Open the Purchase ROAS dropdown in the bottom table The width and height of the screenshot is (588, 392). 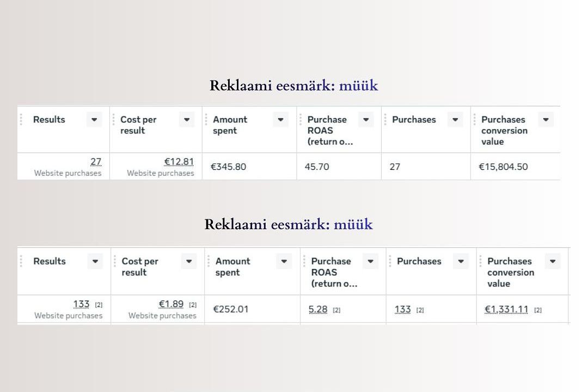pos(370,261)
